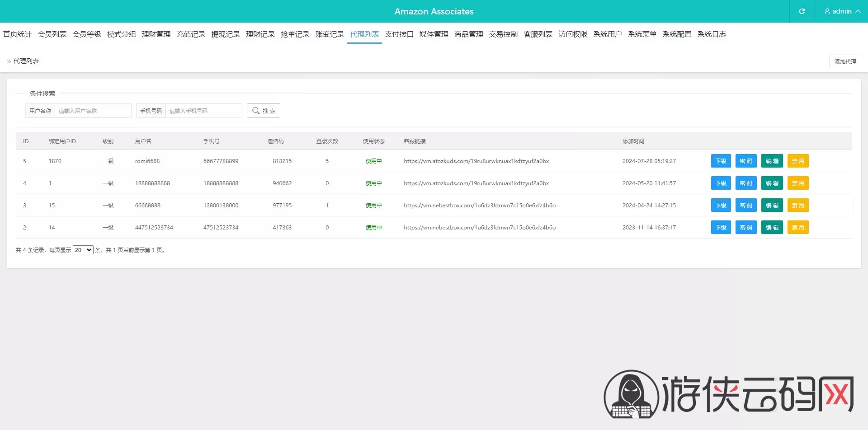This screenshot has width=868, height=430.
Task: Open 系统用户 menu item
Action: tap(608, 34)
